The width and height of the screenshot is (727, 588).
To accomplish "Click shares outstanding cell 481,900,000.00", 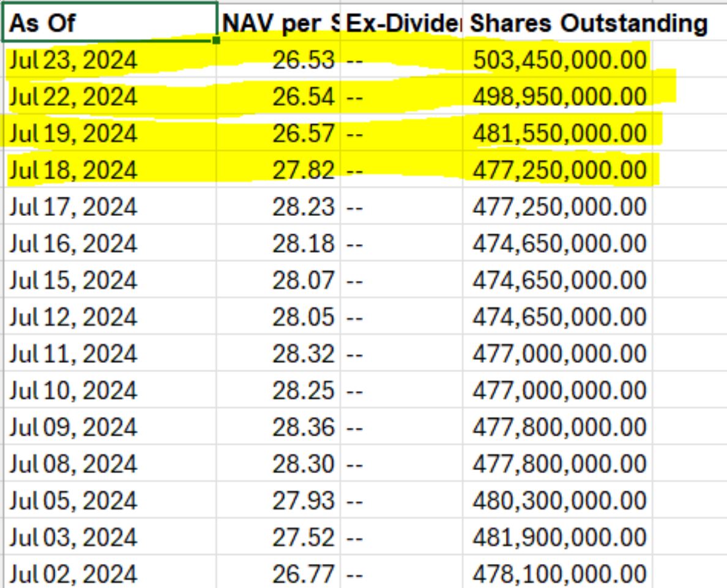I will point(559,537).
